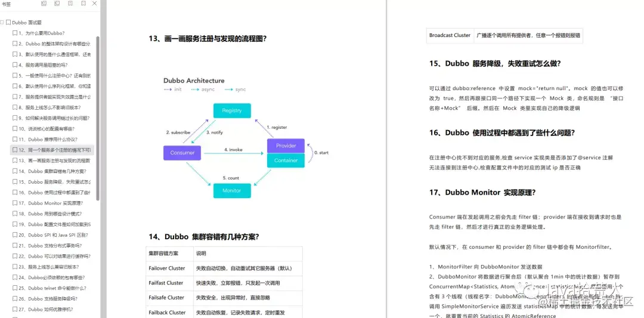Image resolution: width=644 pixels, height=318 pixels.
Task: Click bookmark icon beside 4、服务调用是阻塞的吗?
Action: [15, 65]
